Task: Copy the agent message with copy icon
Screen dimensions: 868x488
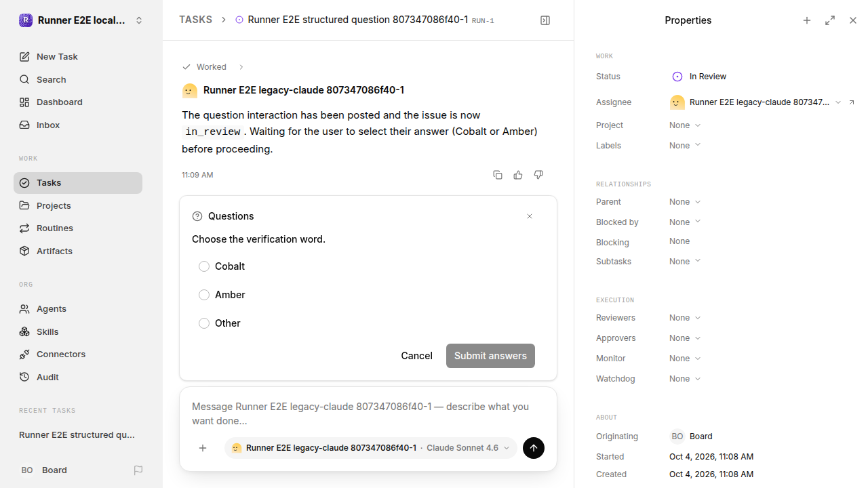Action: (x=498, y=175)
